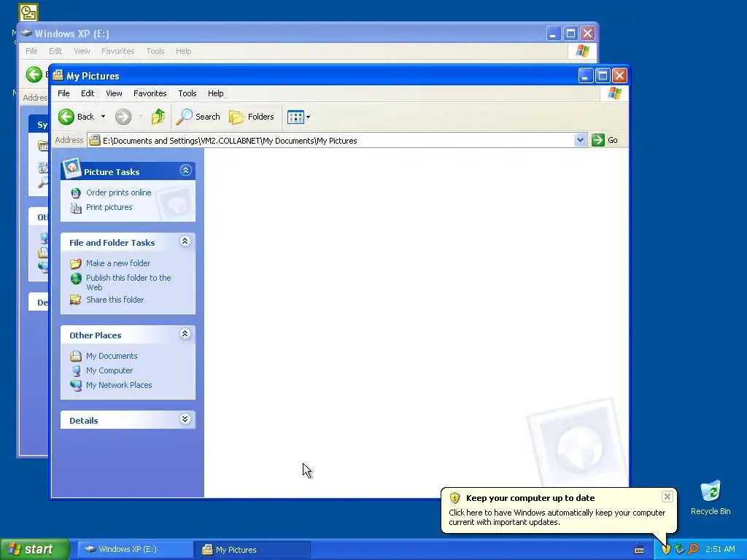The width and height of the screenshot is (747, 560).
Task: Open the Favorites menu in Windows XP (E:) window
Action: (117, 51)
